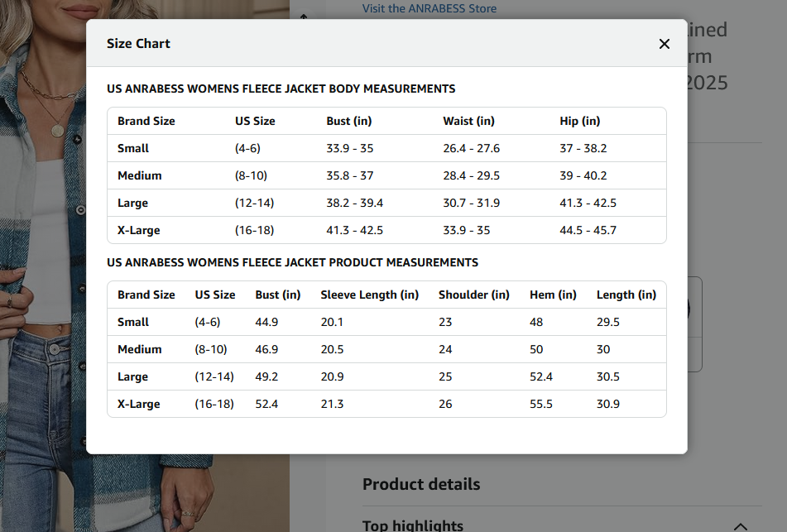
Task: Click sleeve length value 20.1
Action: pyautogui.click(x=332, y=322)
